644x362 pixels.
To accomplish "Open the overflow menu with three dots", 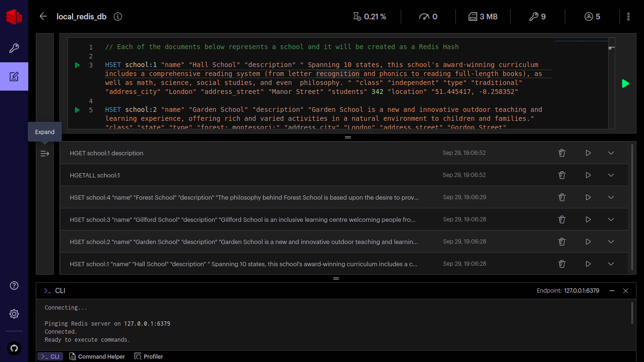I will (628, 16).
